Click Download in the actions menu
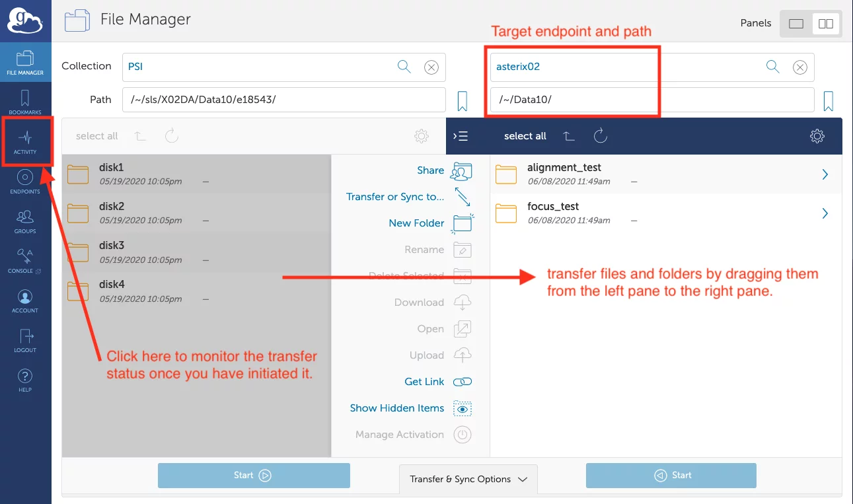 (433, 303)
